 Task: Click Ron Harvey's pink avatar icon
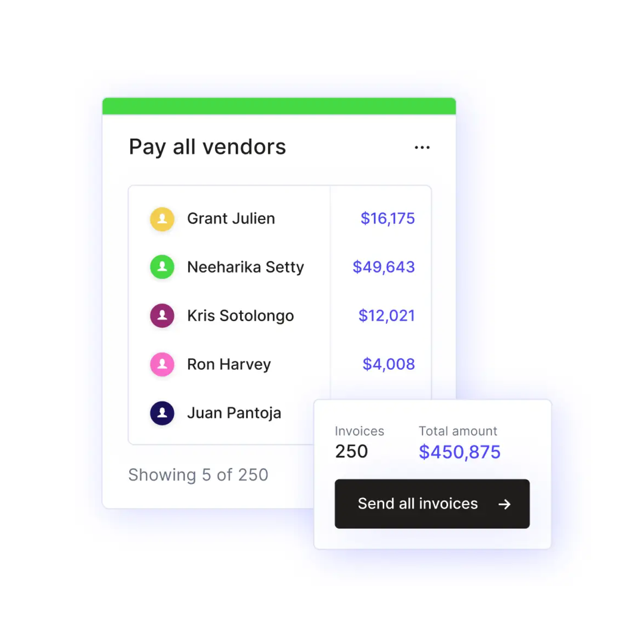pyautogui.click(x=162, y=364)
